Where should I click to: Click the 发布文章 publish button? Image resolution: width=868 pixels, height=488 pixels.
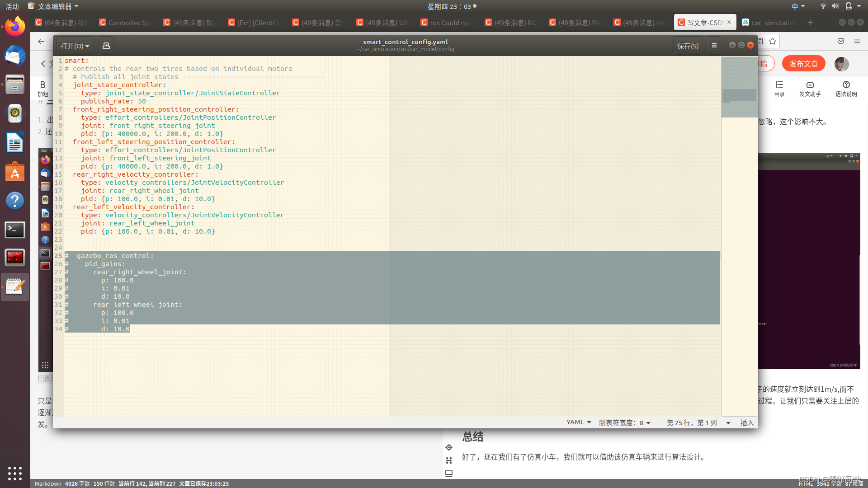tap(803, 64)
